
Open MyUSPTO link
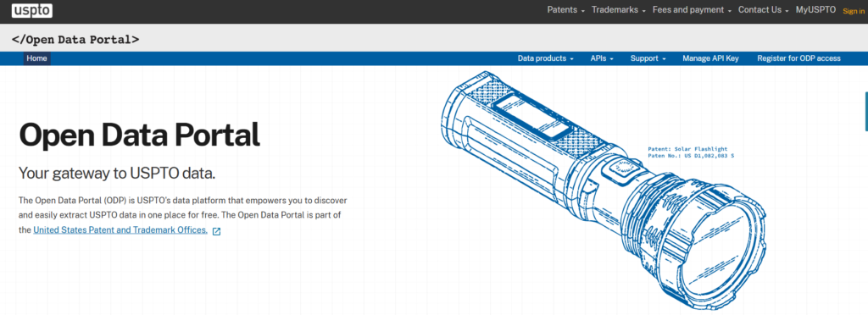click(815, 10)
